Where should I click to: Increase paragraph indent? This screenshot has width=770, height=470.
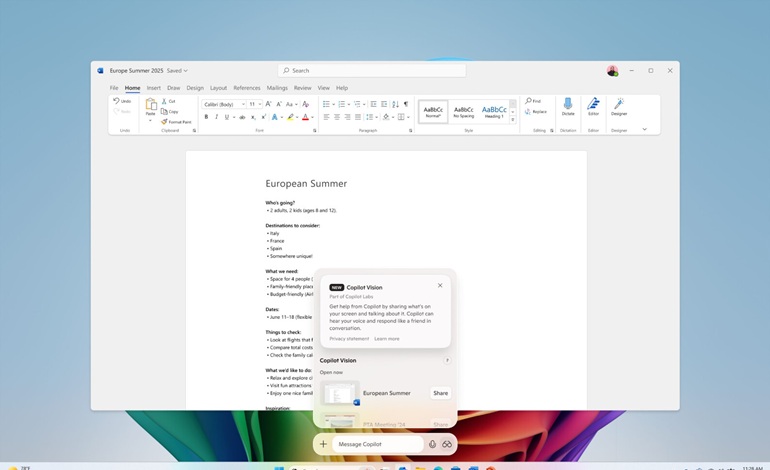384,104
